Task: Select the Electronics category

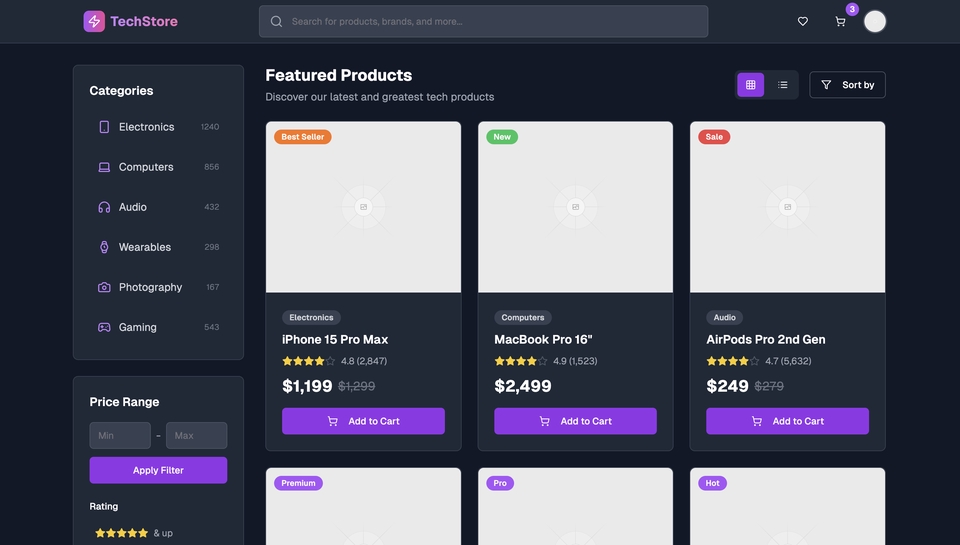Action: pos(159,127)
